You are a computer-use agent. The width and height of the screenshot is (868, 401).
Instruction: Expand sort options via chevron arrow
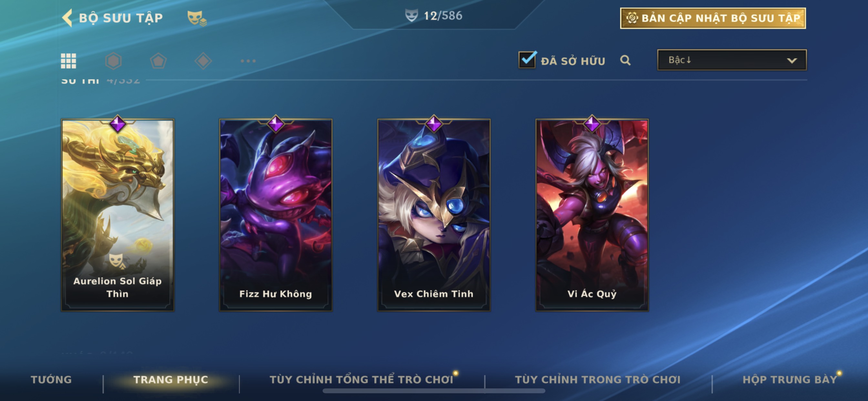(x=792, y=61)
